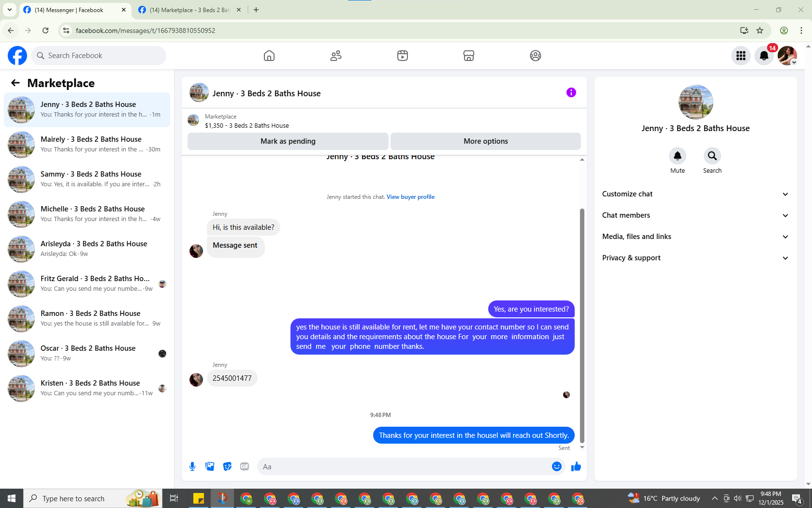Send a voice clip with microphone
This screenshot has height=508, width=812.
192,466
